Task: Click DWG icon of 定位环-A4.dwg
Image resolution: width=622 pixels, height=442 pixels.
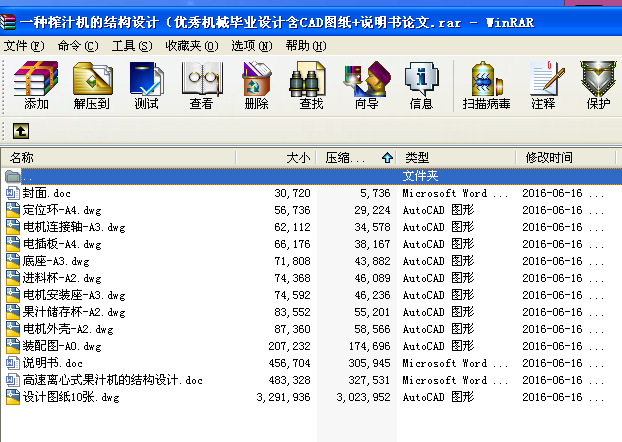Action: point(13,210)
